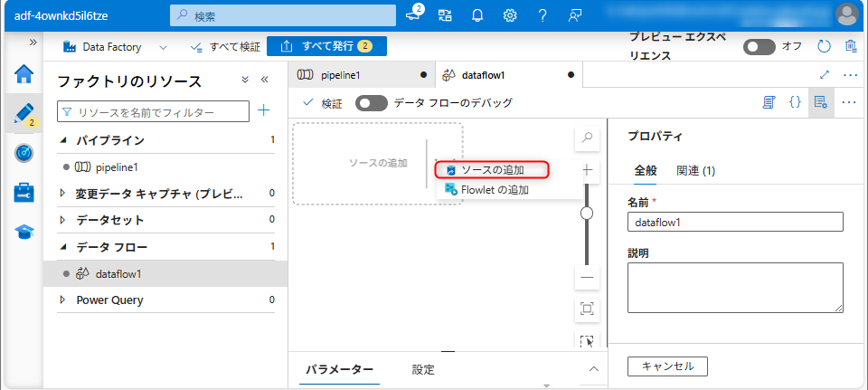Viewport: 868px width, 390px height.
Task: Toggle the preview experience switch
Action: tap(759, 46)
